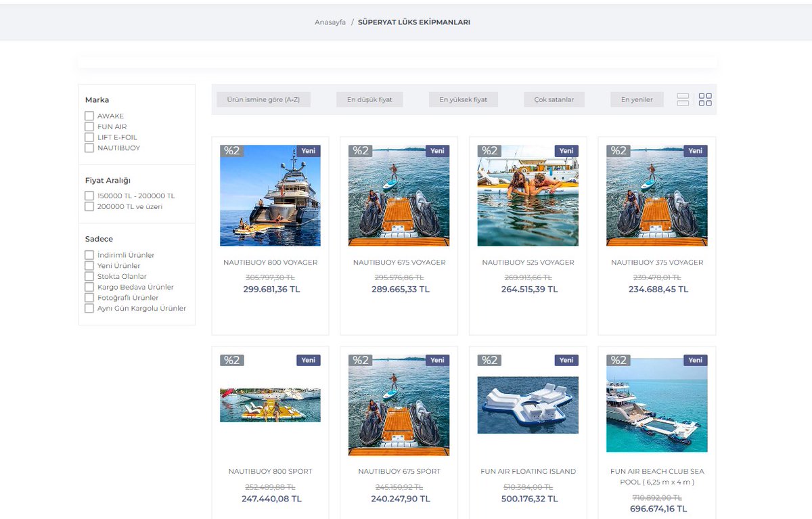Click Yeni badge on Nautibuoy 375 Voyager
This screenshot has height=519, width=812.
click(x=695, y=151)
